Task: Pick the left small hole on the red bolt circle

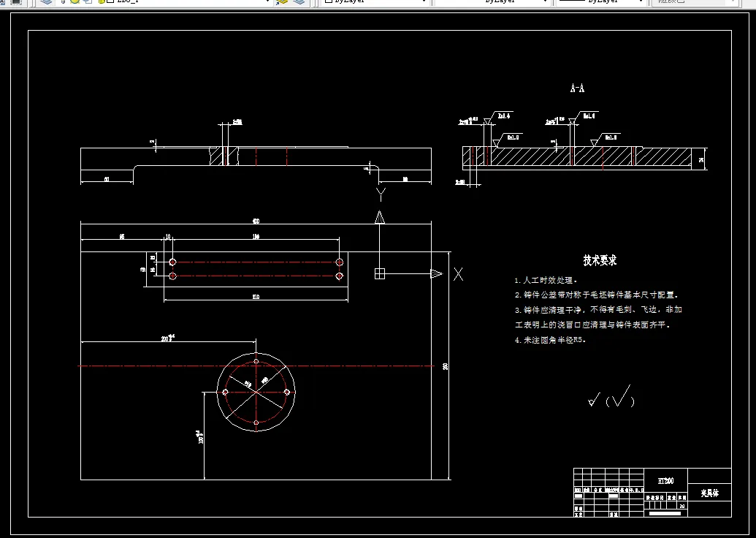Action: 225,392
